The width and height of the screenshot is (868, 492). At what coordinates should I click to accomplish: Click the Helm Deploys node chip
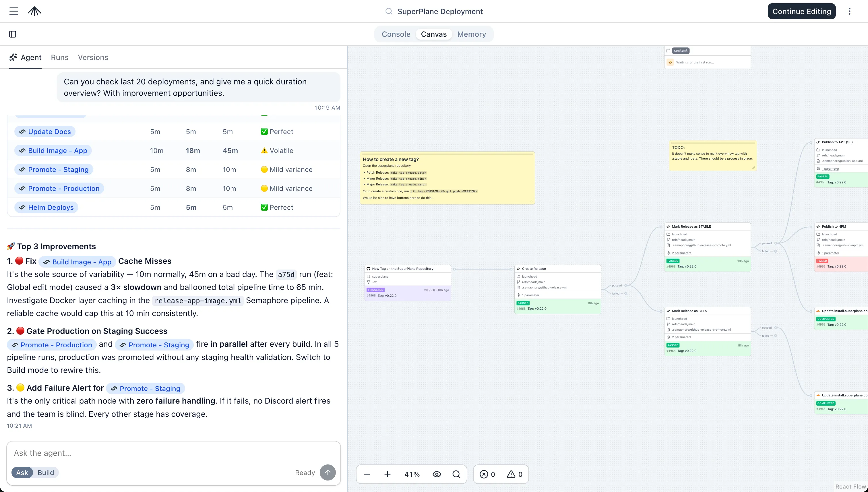tap(46, 207)
